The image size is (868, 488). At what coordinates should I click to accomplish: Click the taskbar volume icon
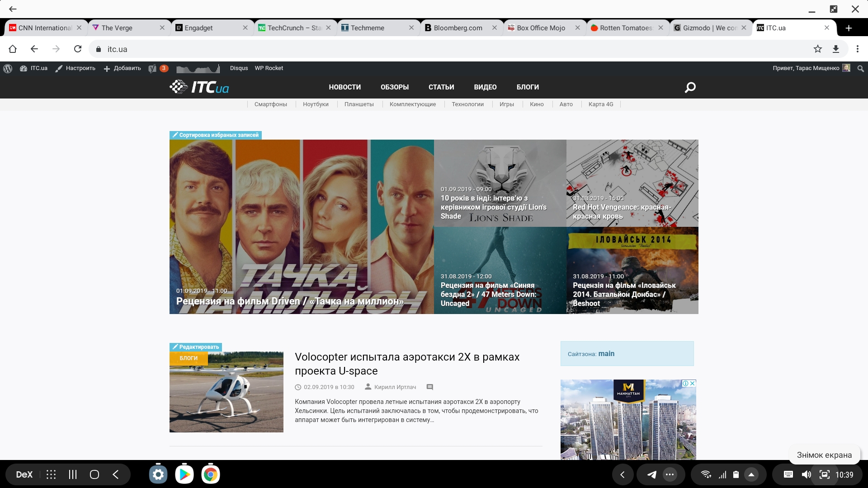click(x=807, y=474)
